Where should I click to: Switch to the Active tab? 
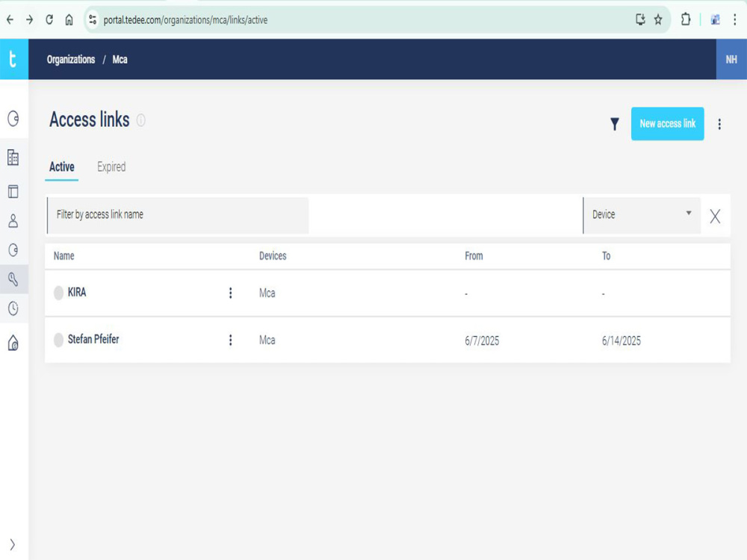tap(62, 167)
